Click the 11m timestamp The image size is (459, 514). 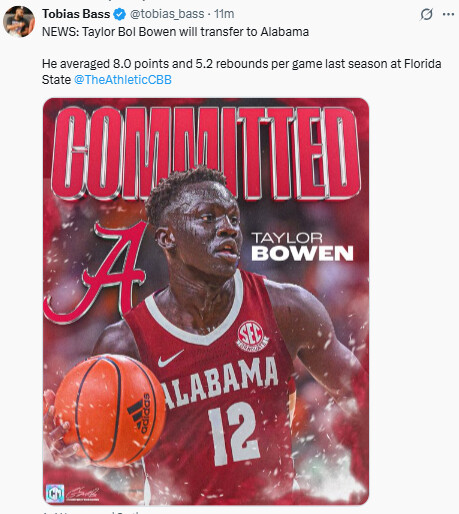coord(224,14)
